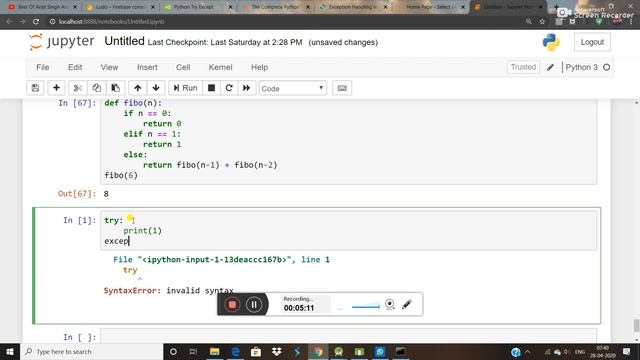This screenshot has width=640, height=360.
Task: Click the Type here to search box
Action: coord(92,351)
